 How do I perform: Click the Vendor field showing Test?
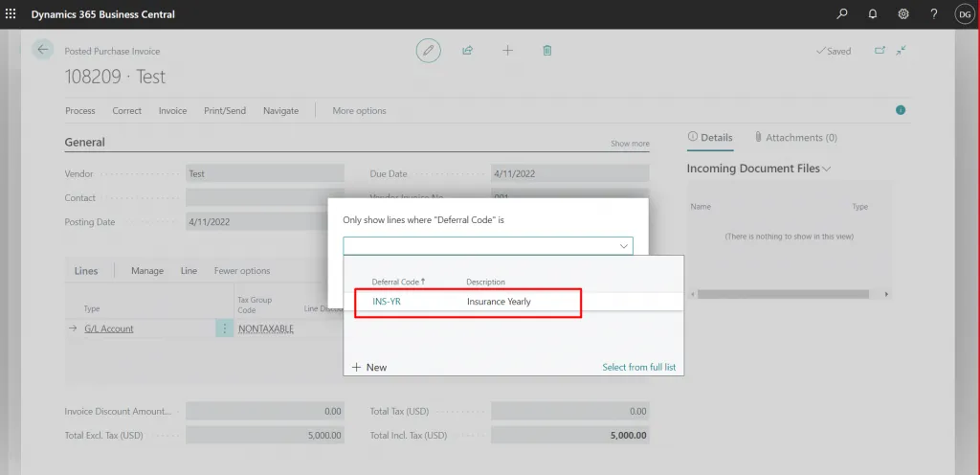pyautogui.click(x=265, y=173)
